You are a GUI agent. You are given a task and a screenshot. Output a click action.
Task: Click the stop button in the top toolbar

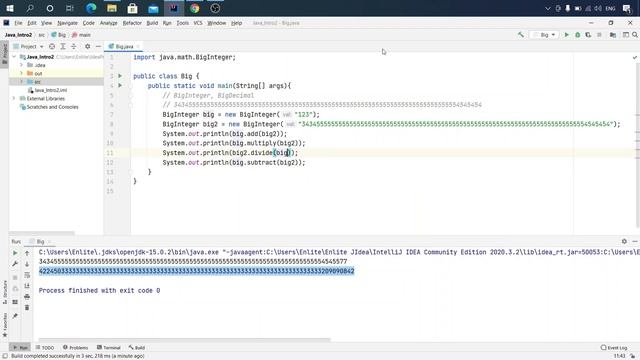pyautogui.click(x=599, y=35)
